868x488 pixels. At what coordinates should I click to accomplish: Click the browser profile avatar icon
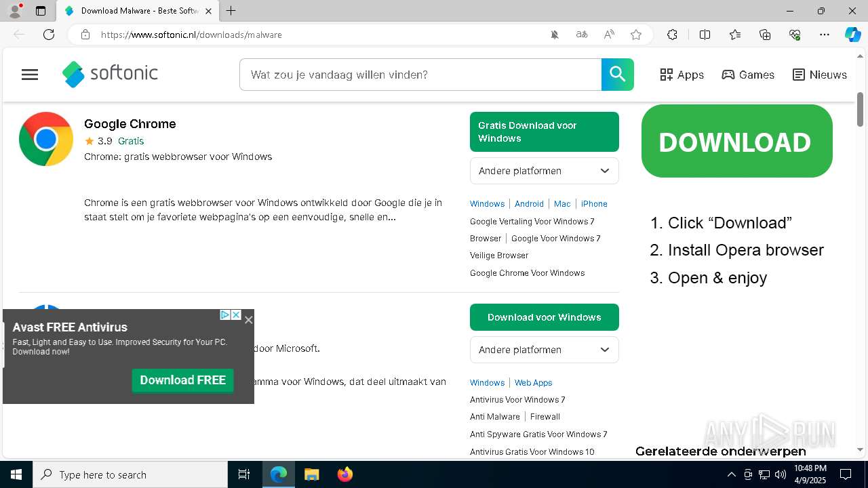point(15,11)
